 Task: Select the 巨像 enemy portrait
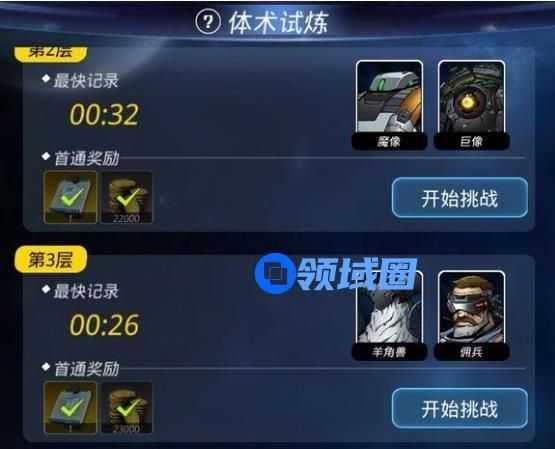[471, 105]
